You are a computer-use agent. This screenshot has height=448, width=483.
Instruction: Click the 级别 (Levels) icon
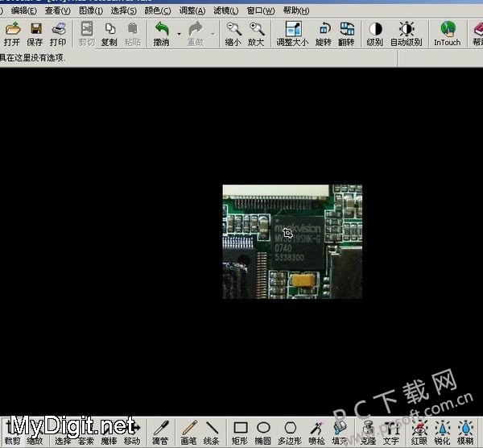[x=375, y=29]
